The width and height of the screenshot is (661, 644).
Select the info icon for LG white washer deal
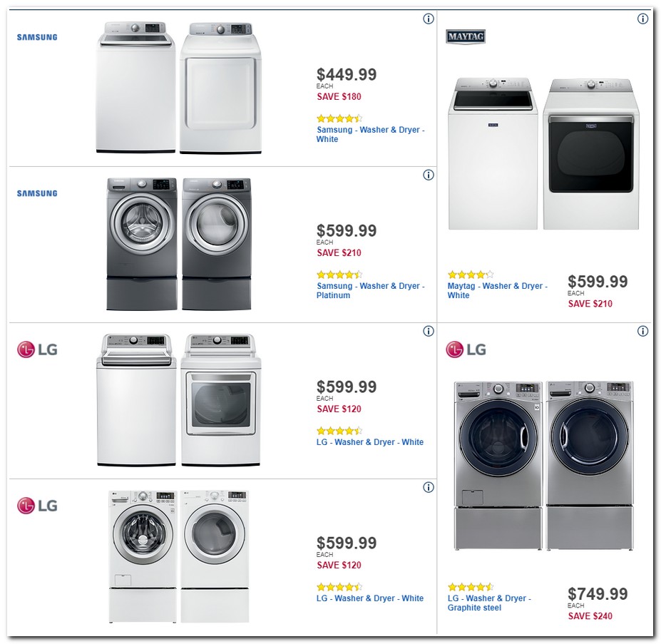[429, 331]
